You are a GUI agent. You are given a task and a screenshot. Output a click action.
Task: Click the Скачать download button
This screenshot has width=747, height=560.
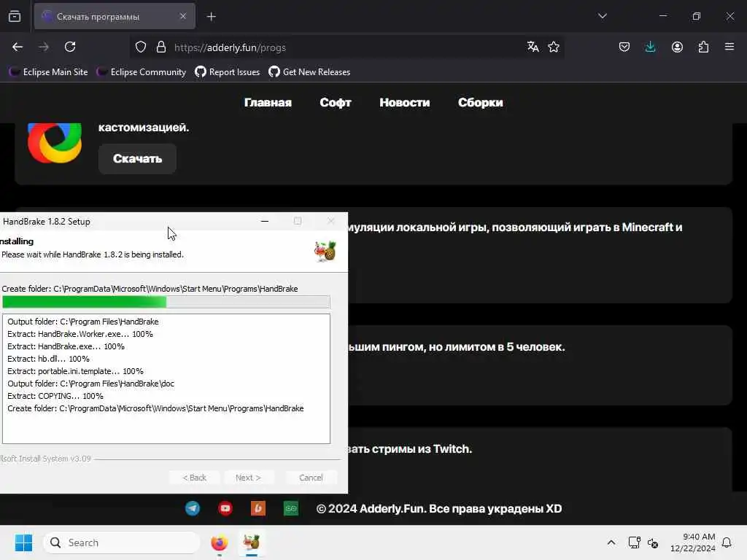click(x=137, y=158)
